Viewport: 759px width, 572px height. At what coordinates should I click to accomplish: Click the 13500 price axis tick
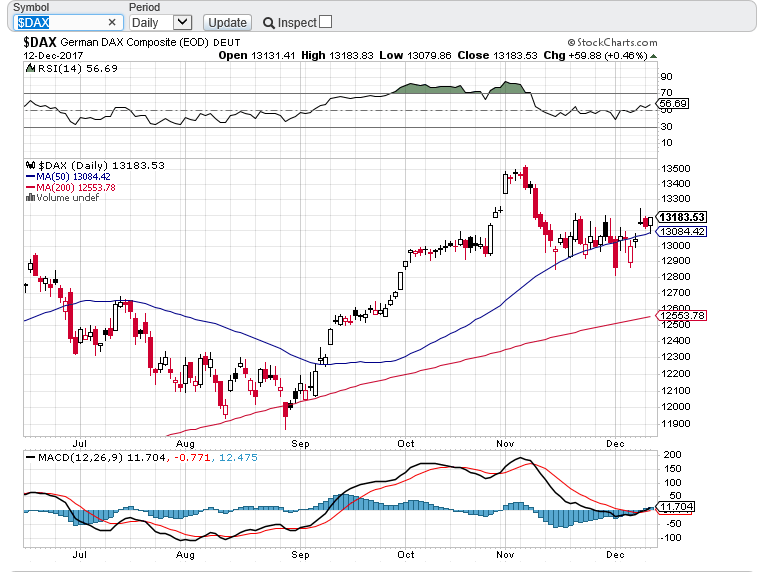[x=676, y=169]
